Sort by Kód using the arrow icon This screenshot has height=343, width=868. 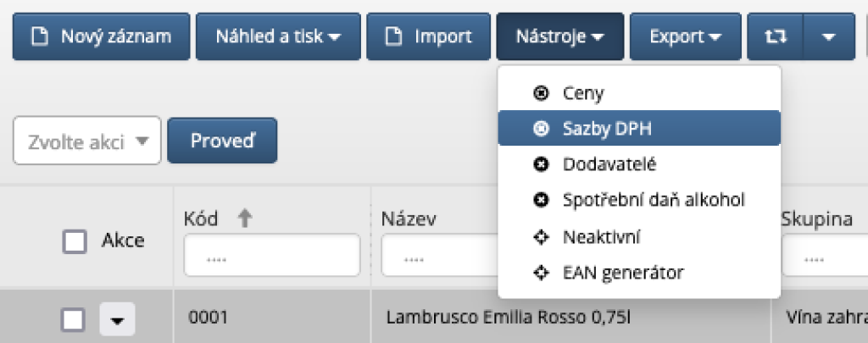click(245, 219)
